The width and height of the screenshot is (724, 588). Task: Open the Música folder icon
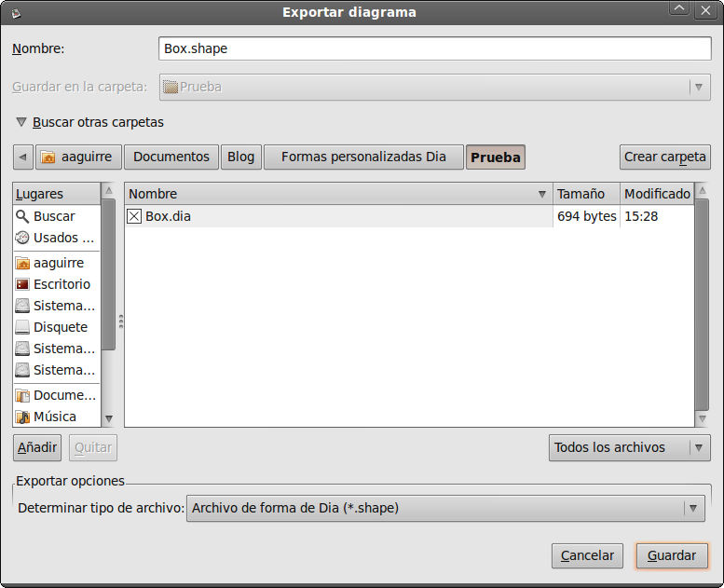coord(22,417)
